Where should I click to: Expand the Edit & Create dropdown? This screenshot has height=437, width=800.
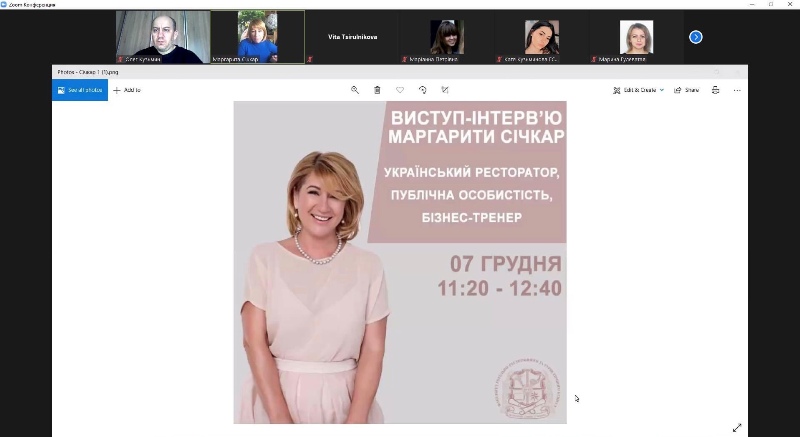click(x=638, y=90)
